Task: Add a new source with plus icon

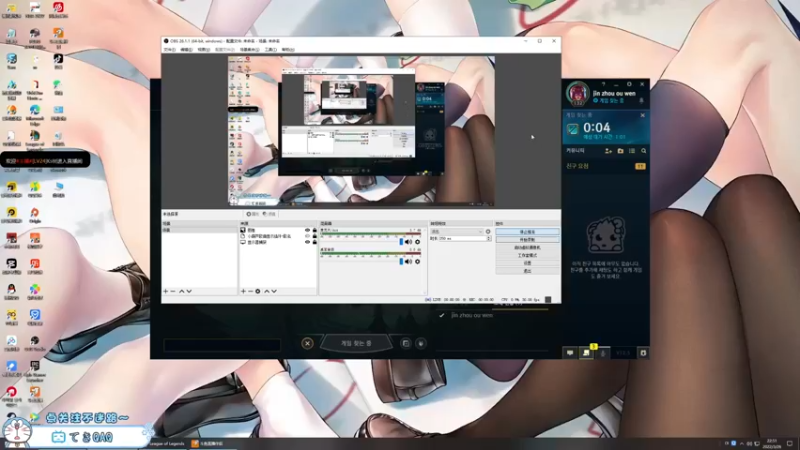Action: pos(243,291)
